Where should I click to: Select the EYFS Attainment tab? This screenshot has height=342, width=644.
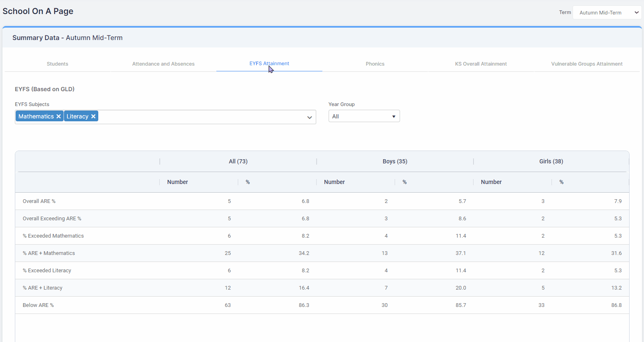[269, 64]
